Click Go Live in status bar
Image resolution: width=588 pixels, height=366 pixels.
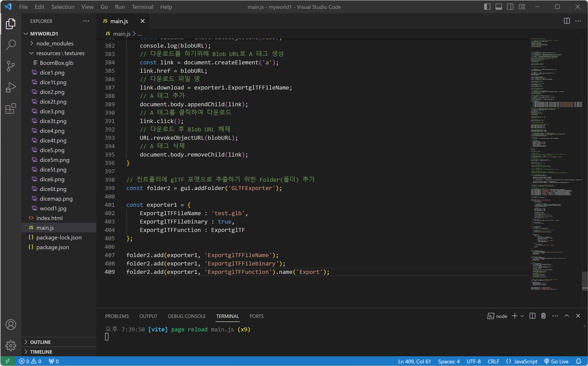[556, 361]
